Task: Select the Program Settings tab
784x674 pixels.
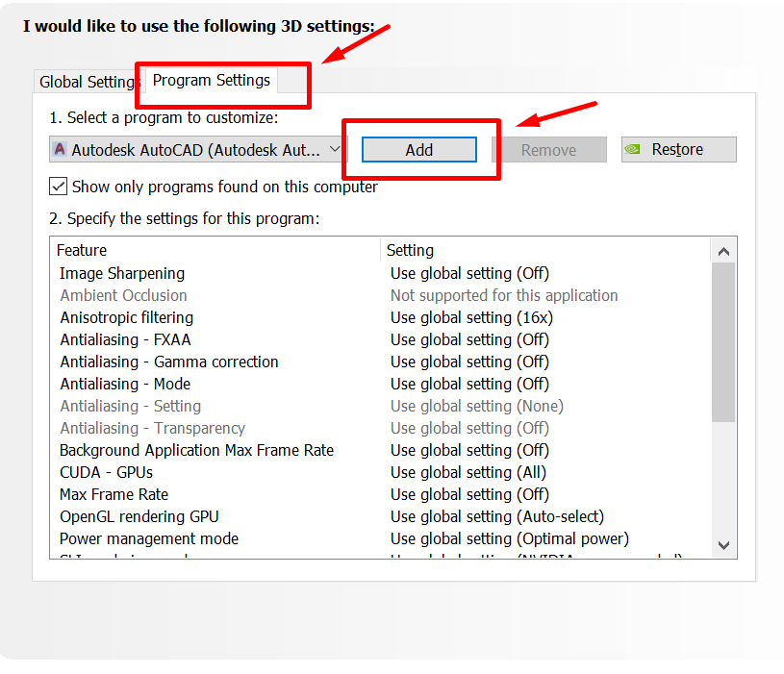Action: coord(211,80)
